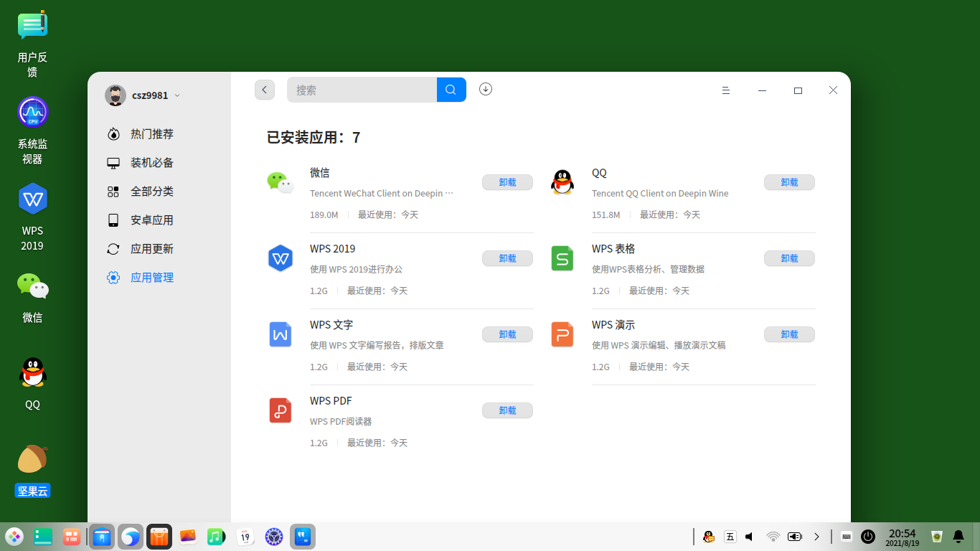Image resolution: width=980 pixels, height=551 pixels.
Task: Open the WPS 演示 title
Action: tap(613, 325)
